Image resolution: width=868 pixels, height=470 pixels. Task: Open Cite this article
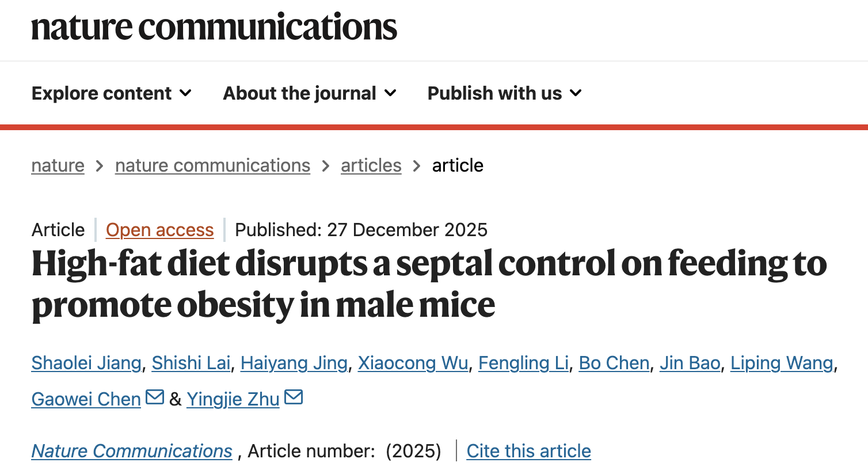coord(528,450)
